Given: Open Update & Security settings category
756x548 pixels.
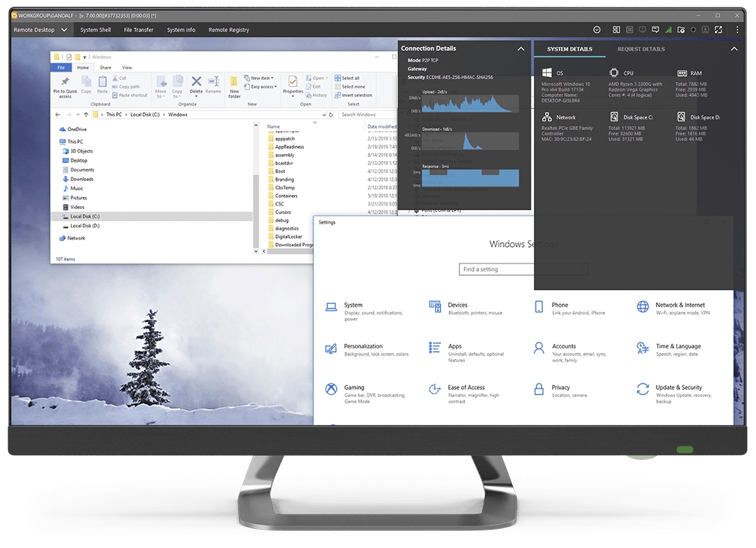Looking at the screenshot, I should (x=674, y=393).
